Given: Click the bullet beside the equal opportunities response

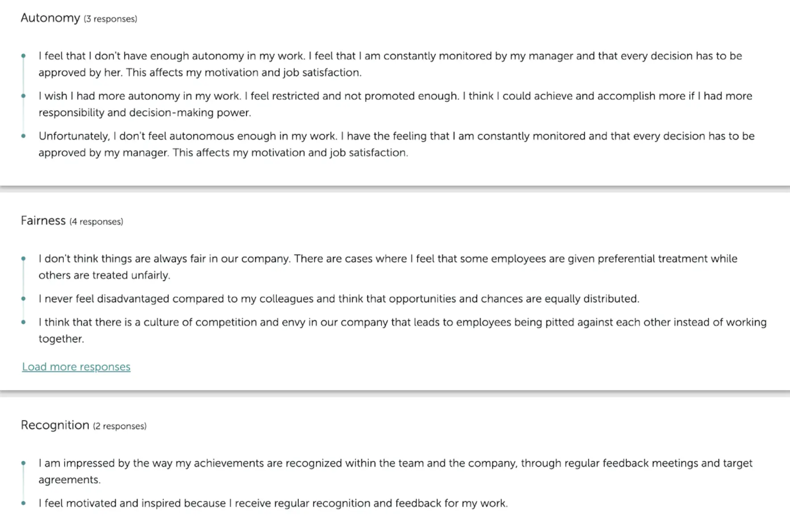Looking at the screenshot, I should pyautogui.click(x=23, y=299).
